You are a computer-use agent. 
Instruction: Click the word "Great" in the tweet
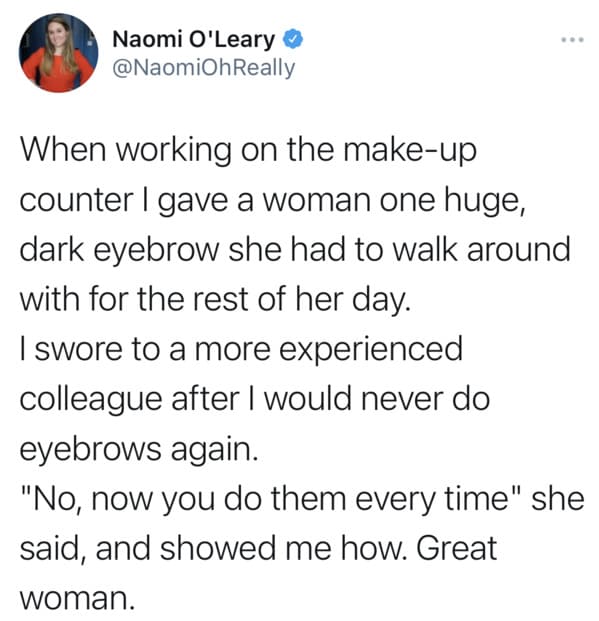tap(456, 549)
